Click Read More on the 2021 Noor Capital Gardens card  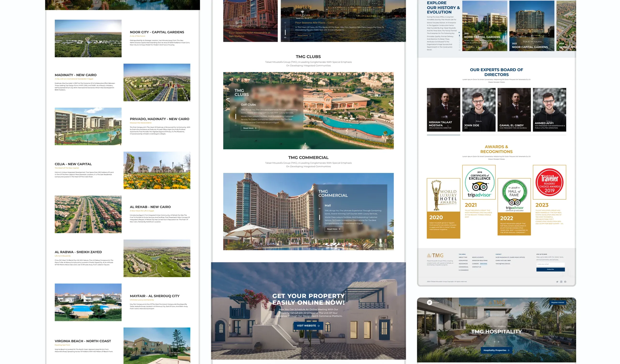[x=472, y=47]
